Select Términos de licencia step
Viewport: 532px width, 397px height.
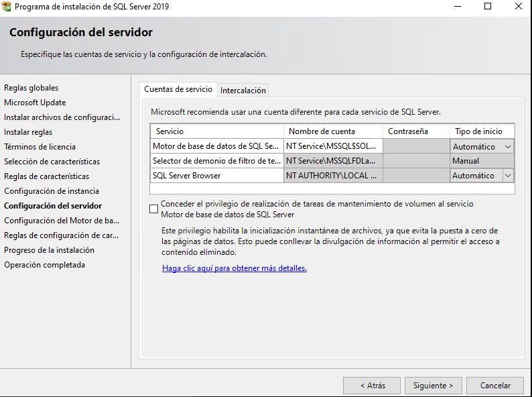(x=40, y=147)
